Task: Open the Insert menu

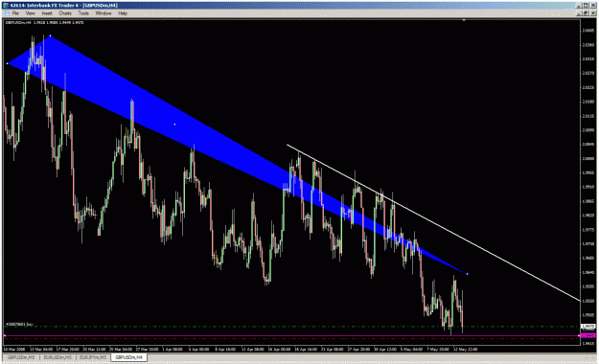Action: point(47,13)
